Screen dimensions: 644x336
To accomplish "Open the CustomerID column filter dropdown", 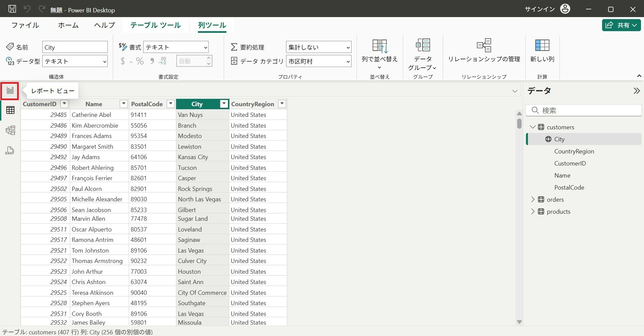I will pos(64,104).
